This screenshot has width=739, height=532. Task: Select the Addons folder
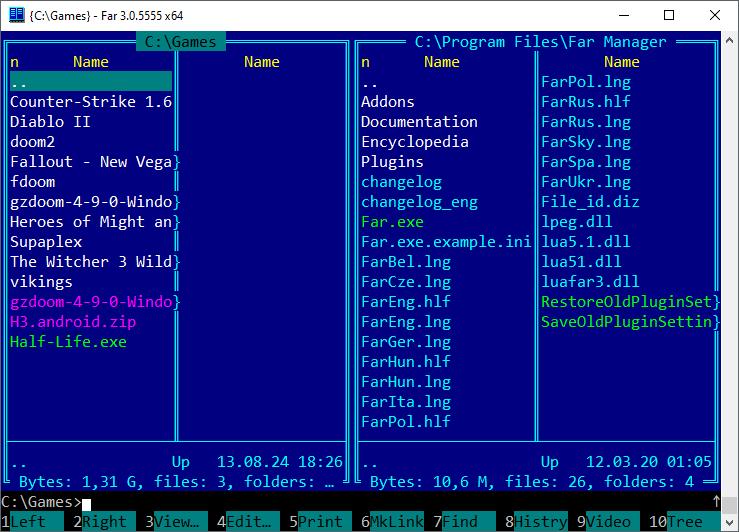pyautogui.click(x=388, y=102)
